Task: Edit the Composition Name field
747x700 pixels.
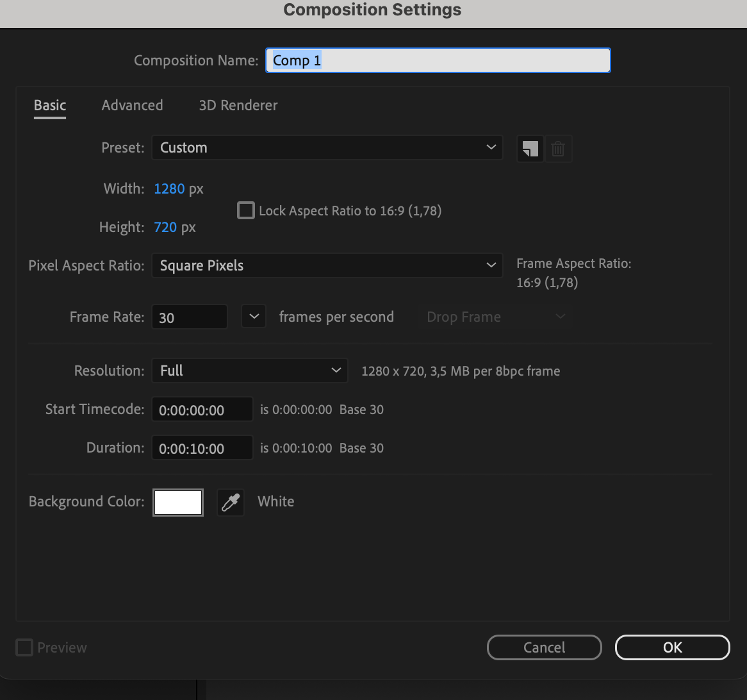Action: 438,60
